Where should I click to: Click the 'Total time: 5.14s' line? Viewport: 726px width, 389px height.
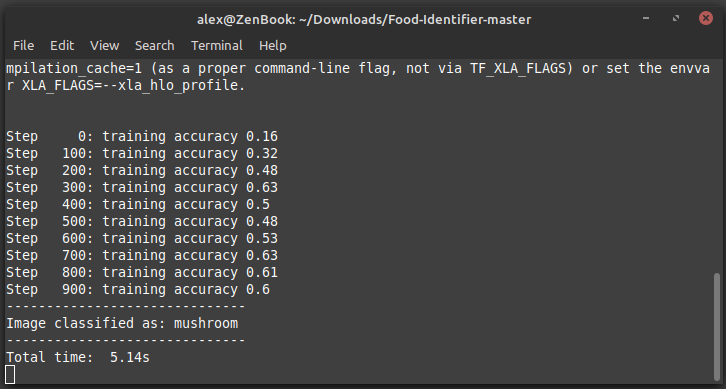pyautogui.click(x=78, y=357)
